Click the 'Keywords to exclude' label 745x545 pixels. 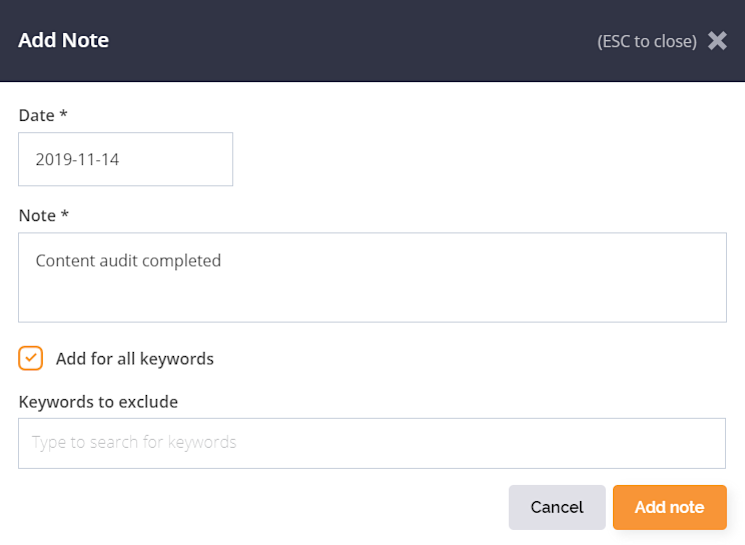(98, 402)
